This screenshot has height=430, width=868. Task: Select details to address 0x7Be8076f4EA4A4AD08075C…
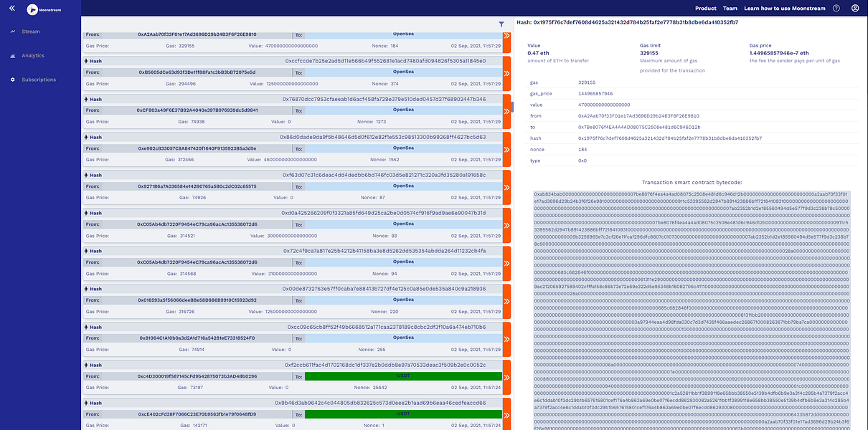639,127
